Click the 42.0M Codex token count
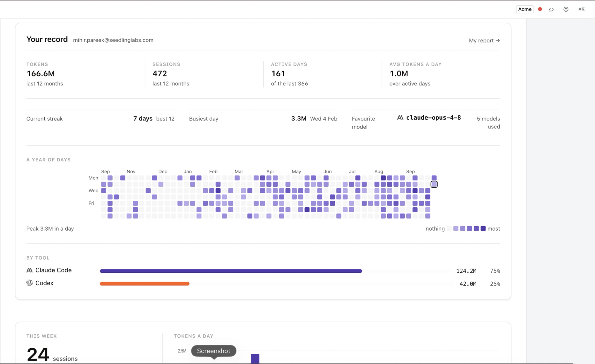Image resolution: width=595 pixels, height=364 pixels. click(468, 284)
